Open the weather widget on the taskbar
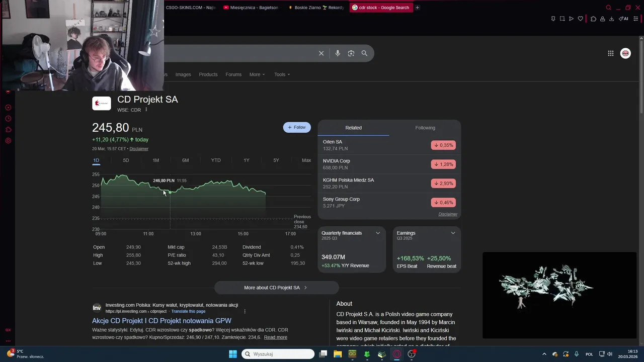 coord(25,354)
